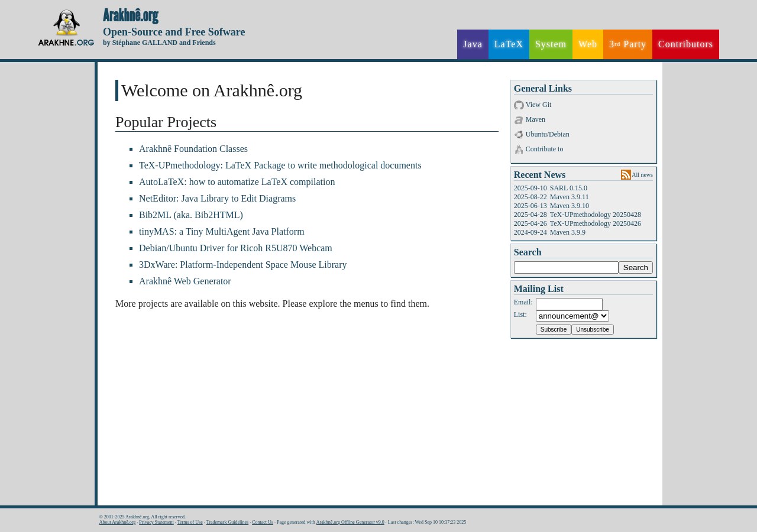Screen dimensions: 757x532
Task: Open the 3rd Party menu tab
Action: tap(627, 44)
